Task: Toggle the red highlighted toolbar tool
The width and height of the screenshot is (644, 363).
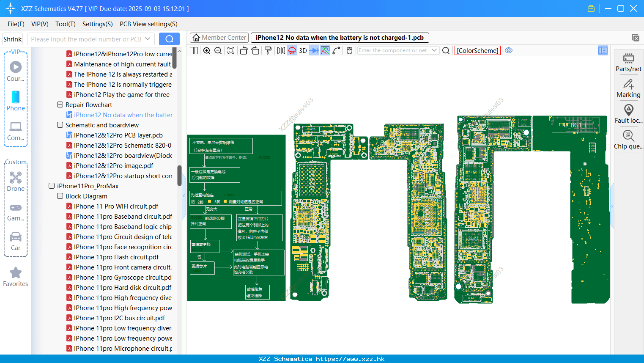Action: (x=292, y=50)
